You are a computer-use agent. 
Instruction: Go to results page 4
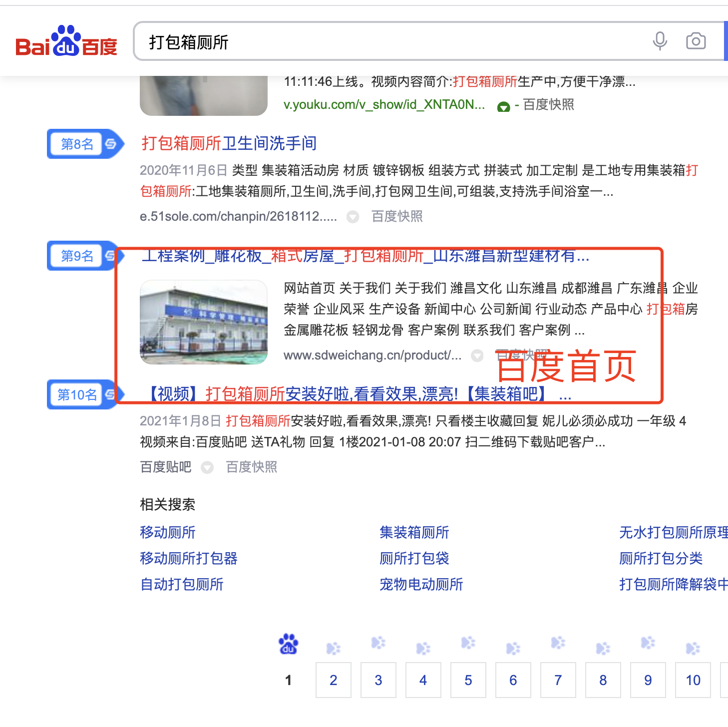[x=423, y=680]
